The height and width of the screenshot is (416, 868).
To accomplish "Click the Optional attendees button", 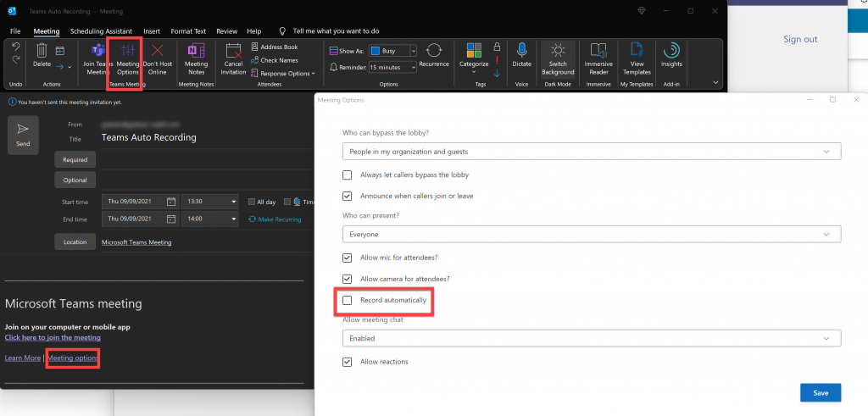I will [75, 180].
